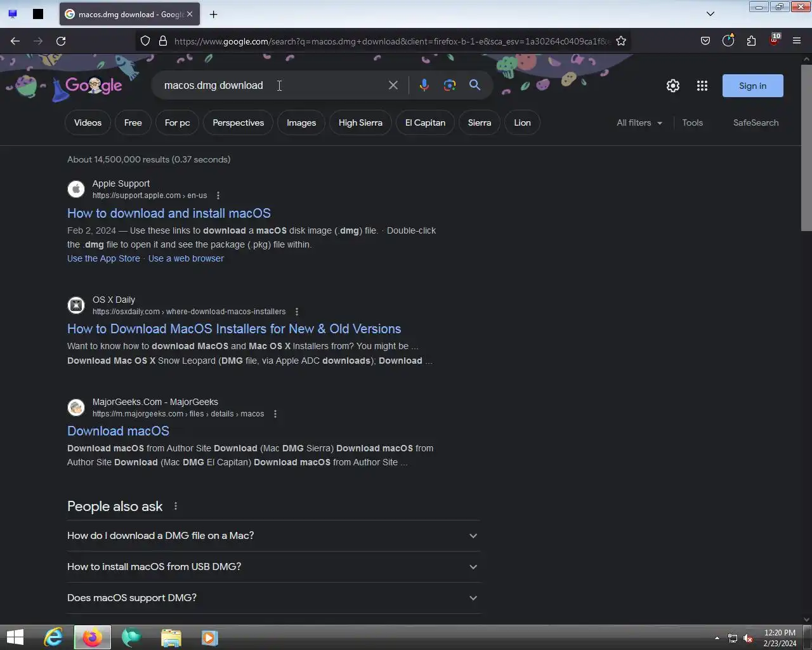This screenshot has height=650, width=812.
Task: Click the MajorGeeks favicon
Action: 76,408
